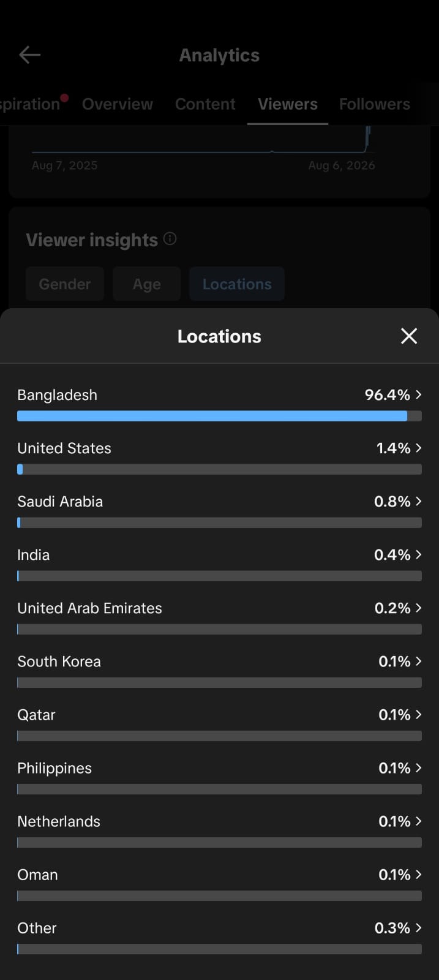Viewport: 439px width, 980px height.
Task: Select the Gender insights filter
Action: [65, 284]
